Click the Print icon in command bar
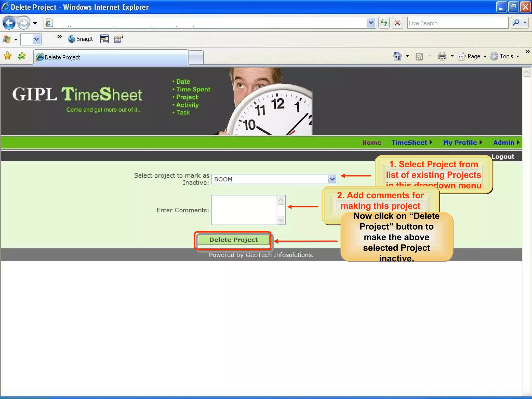The width and height of the screenshot is (532, 399). point(442,56)
